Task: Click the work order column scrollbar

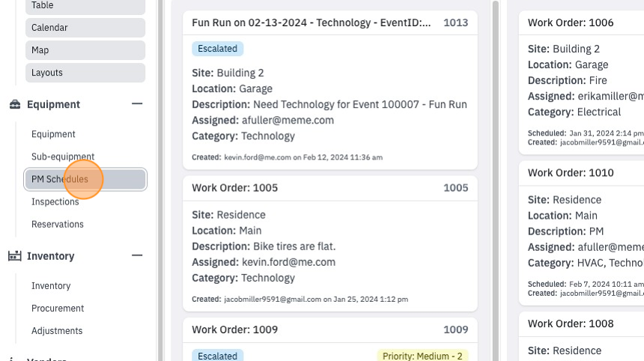Action: pos(496,180)
